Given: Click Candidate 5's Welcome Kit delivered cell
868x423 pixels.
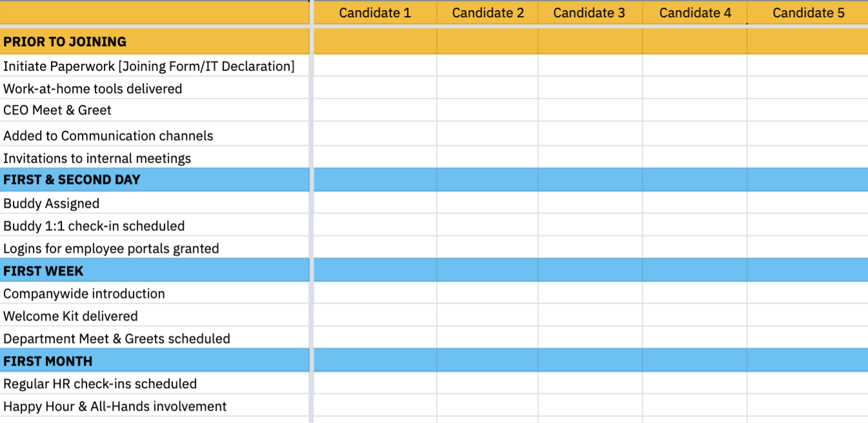Looking at the screenshot, I should [x=807, y=316].
